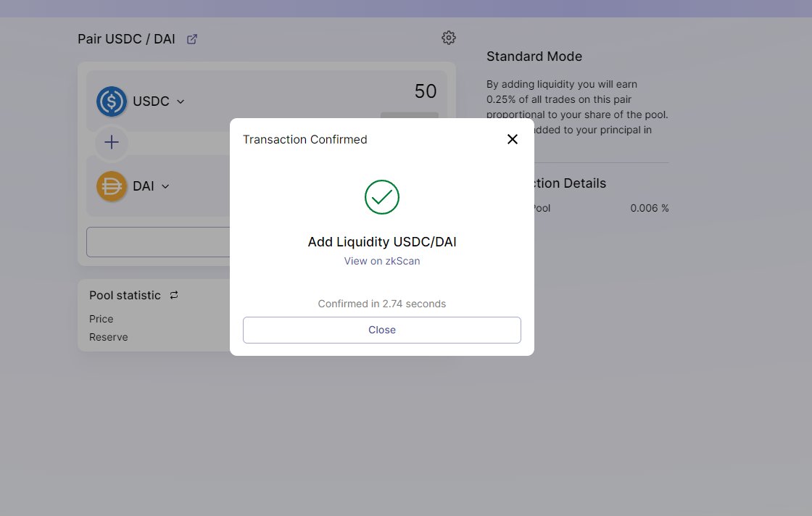812x516 pixels.
Task: Open View on zkScan link
Action: point(381,261)
